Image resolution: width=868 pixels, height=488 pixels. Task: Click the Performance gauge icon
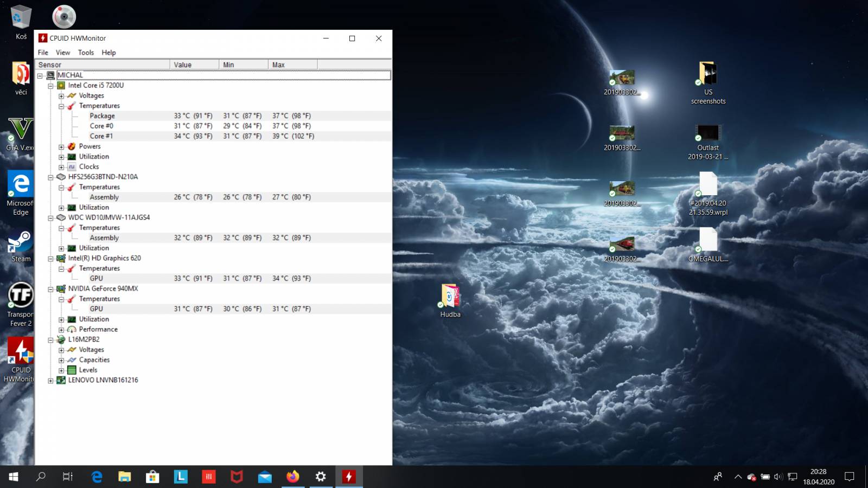(x=72, y=329)
